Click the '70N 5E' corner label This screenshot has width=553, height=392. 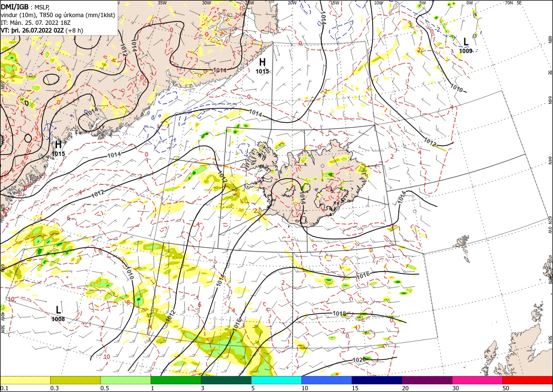pos(513,3)
